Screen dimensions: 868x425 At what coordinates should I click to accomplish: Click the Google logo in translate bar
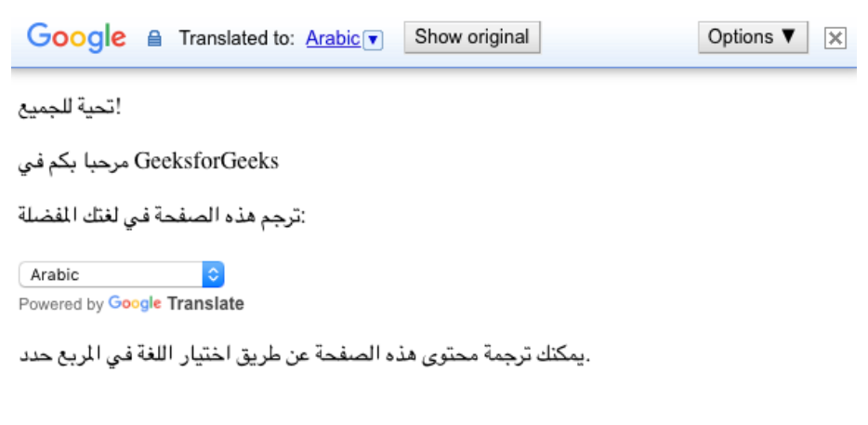pyautogui.click(x=76, y=37)
